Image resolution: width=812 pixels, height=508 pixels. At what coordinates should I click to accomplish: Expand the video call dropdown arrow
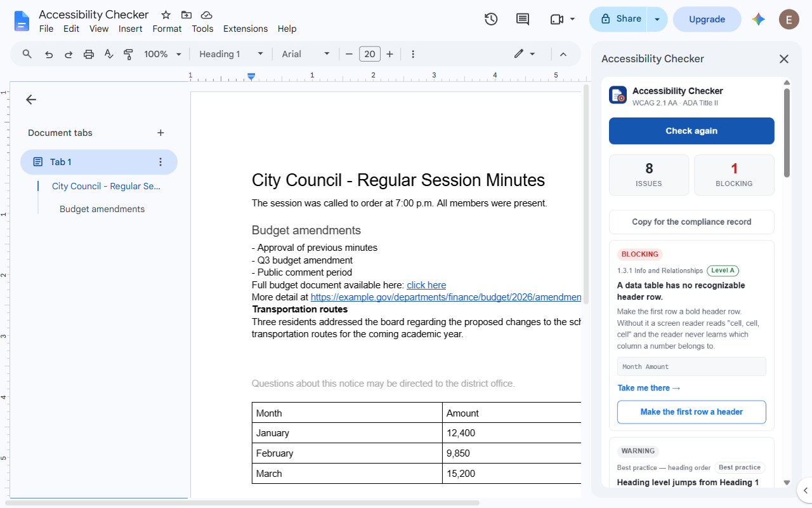572,19
